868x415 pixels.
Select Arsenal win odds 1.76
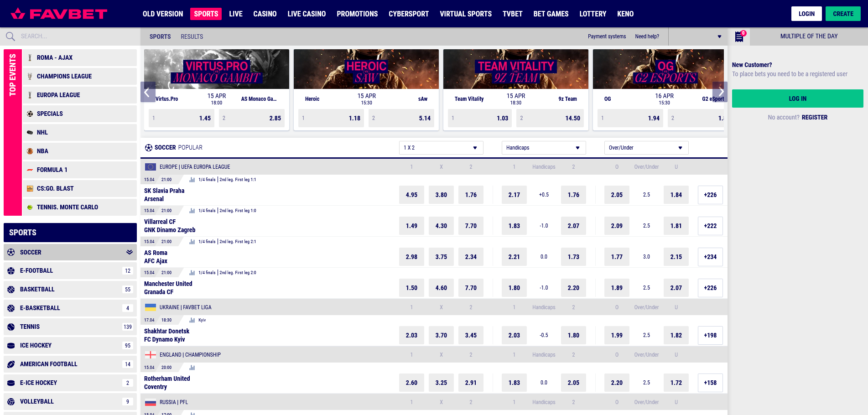point(471,195)
